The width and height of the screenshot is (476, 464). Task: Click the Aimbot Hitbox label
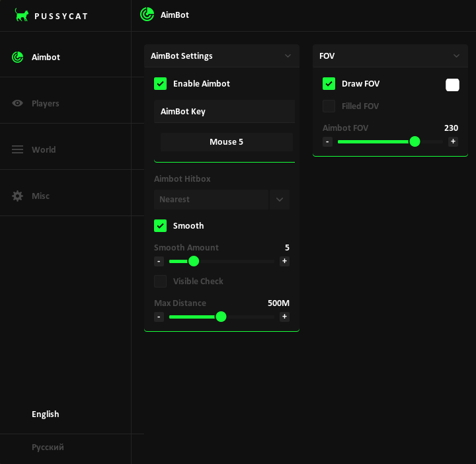tap(182, 178)
